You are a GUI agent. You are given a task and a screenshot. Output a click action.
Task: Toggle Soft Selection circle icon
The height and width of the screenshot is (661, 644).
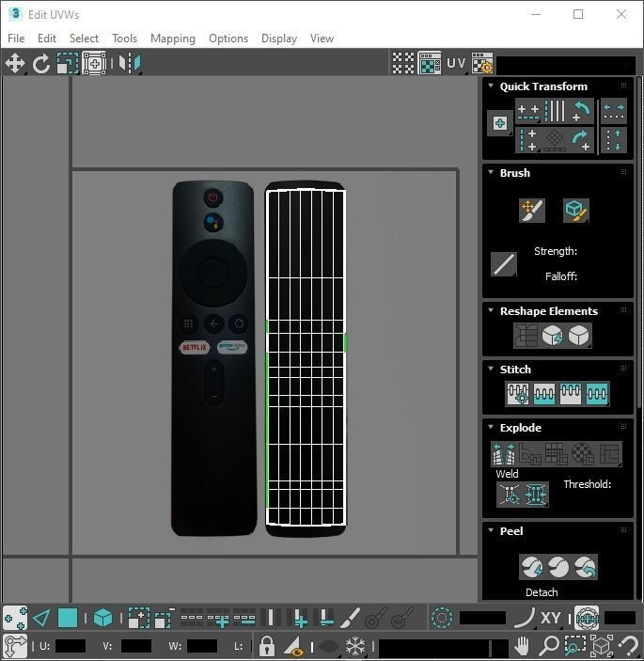442,619
